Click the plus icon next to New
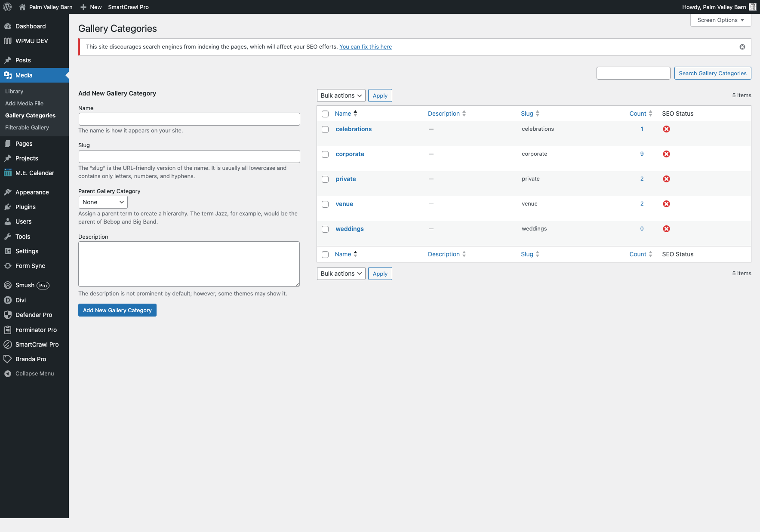 point(83,7)
